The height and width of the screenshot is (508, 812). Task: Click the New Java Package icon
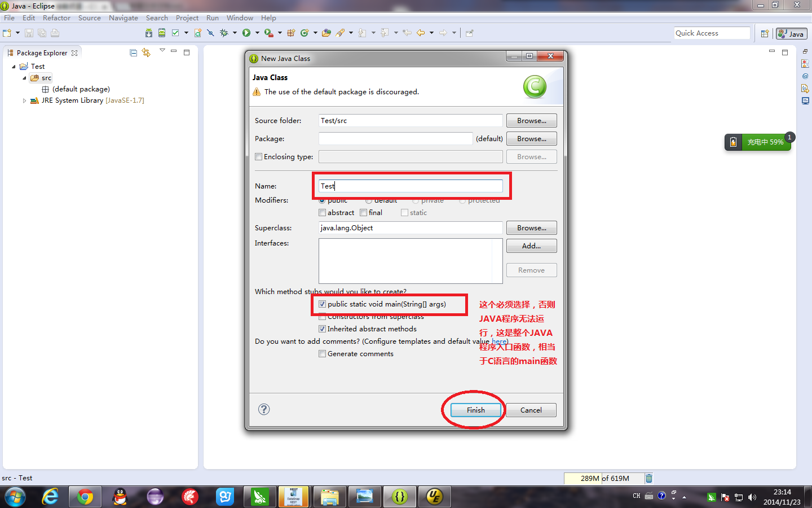291,33
